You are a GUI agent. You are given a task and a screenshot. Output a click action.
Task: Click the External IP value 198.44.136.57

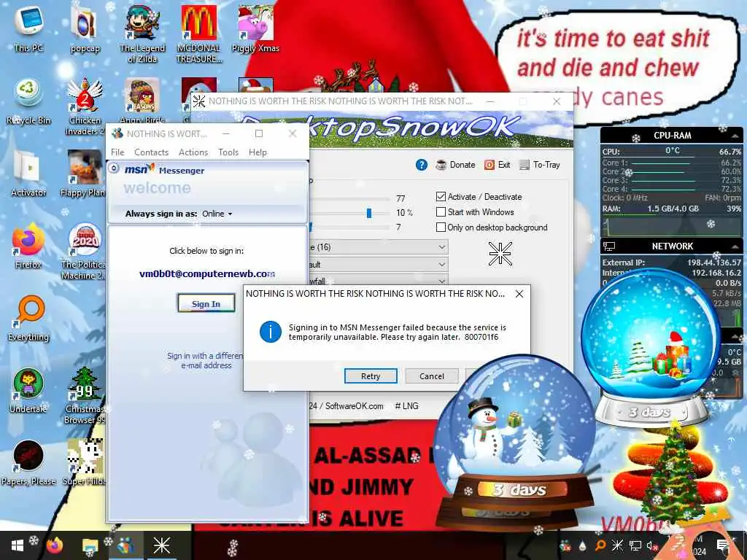(x=713, y=262)
